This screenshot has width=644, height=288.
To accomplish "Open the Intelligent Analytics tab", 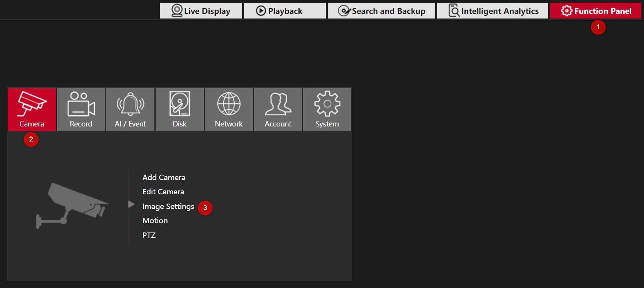I will click(493, 11).
